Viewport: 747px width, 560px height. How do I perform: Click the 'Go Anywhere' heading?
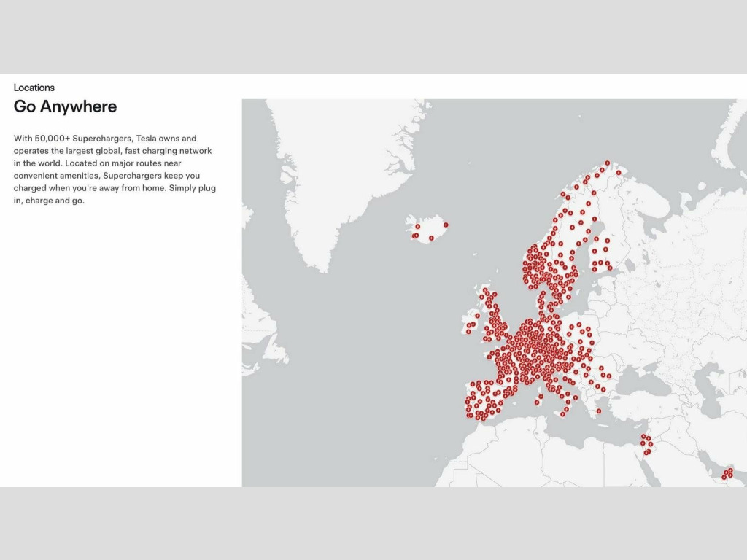[x=65, y=106]
